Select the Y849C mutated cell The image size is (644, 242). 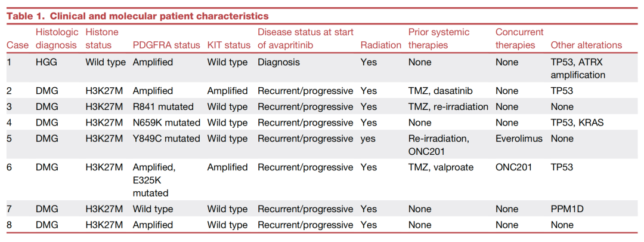click(x=166, y=139)
